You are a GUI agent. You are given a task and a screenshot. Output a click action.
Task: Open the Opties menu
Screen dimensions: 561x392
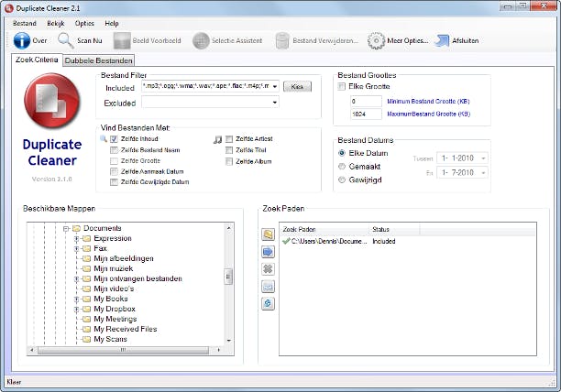click(x=84, y=23)
